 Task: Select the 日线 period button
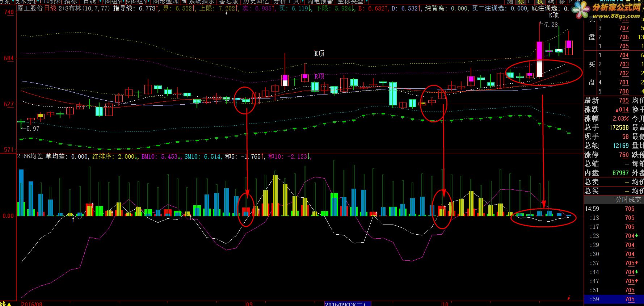[x=89, y=2]
